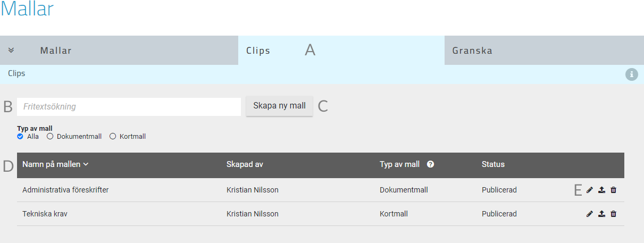Delete the Tekniska krav template

613,214
